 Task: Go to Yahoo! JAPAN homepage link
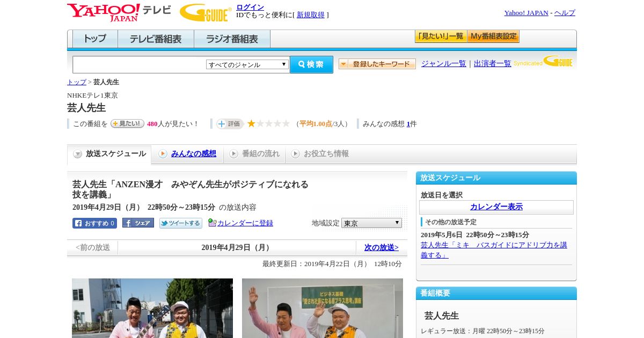[x=526, y=12]
